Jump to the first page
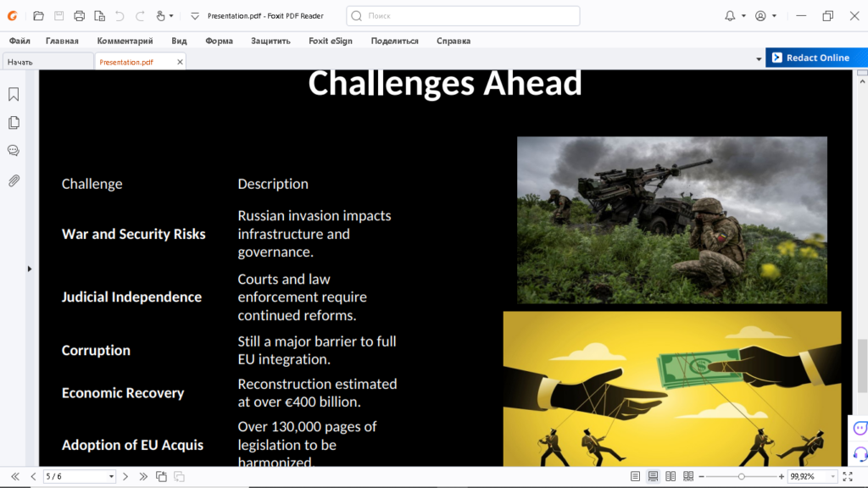This screenshot has width=868, height=488. click(15, 477)
